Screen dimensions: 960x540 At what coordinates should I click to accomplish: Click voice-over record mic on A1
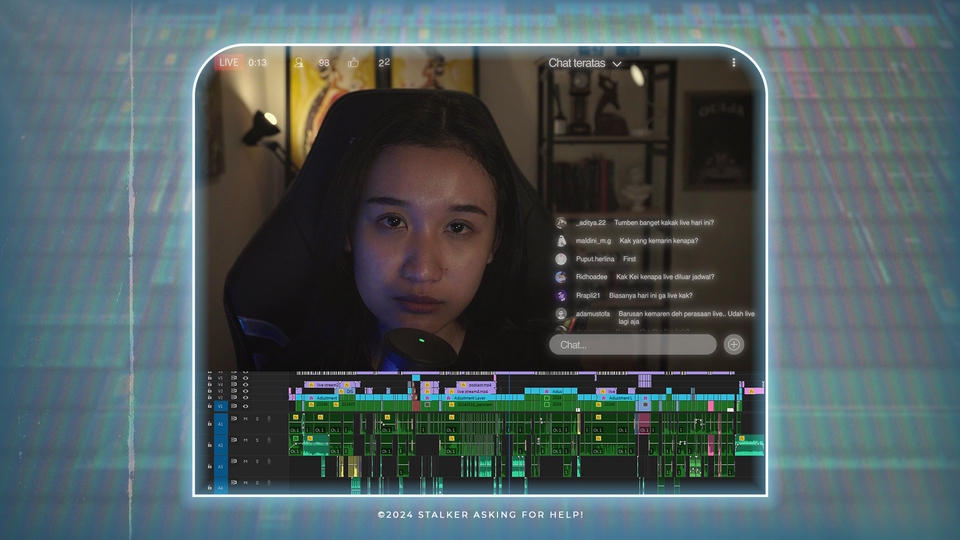click(269, 419)
